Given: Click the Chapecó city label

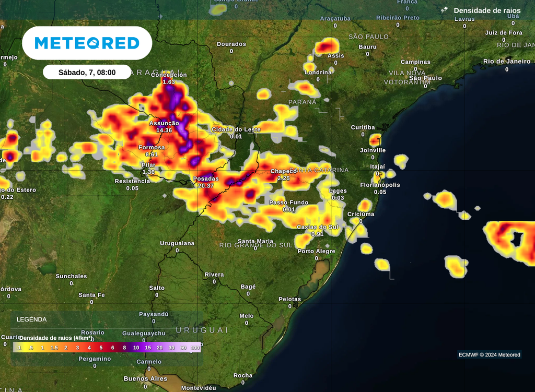Looking at the screenshot, I should (283, 171).
